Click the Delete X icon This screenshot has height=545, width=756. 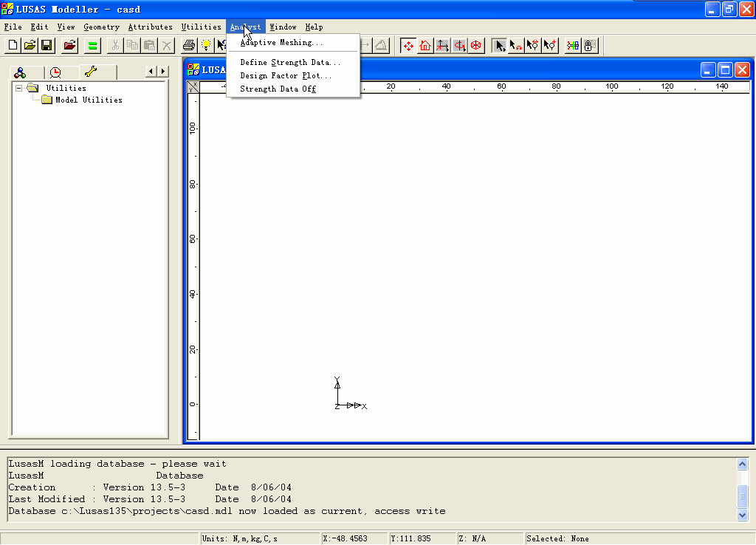click(x=166, y=46)
